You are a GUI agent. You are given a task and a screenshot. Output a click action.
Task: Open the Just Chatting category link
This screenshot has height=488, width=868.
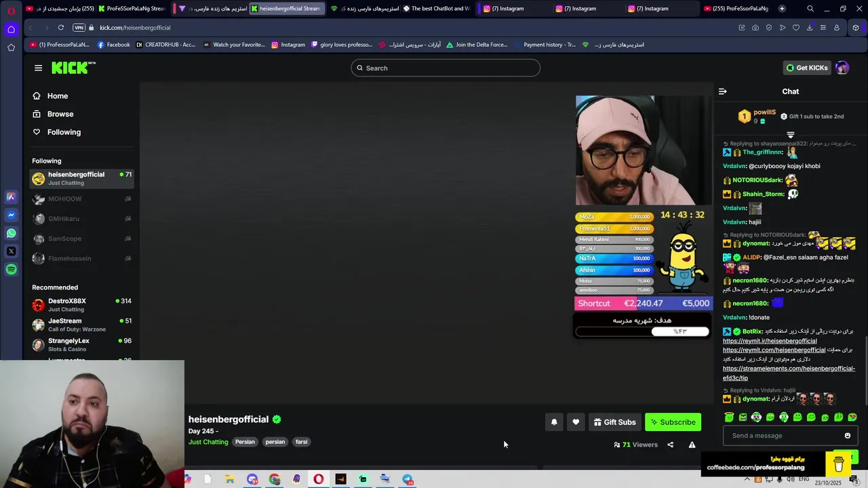point(208,442)
